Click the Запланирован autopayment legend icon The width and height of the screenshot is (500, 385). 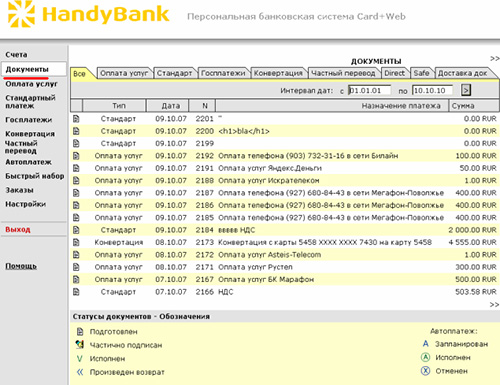tap(426, 344)
